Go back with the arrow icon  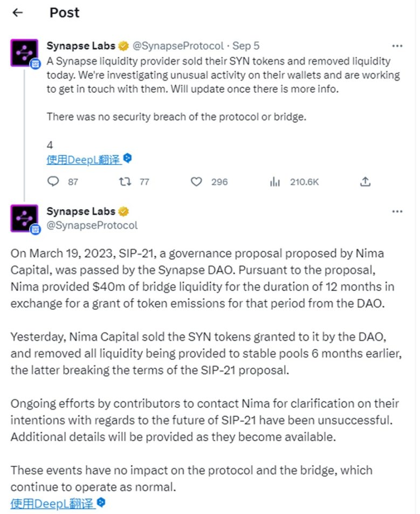(x=17, y=12)
